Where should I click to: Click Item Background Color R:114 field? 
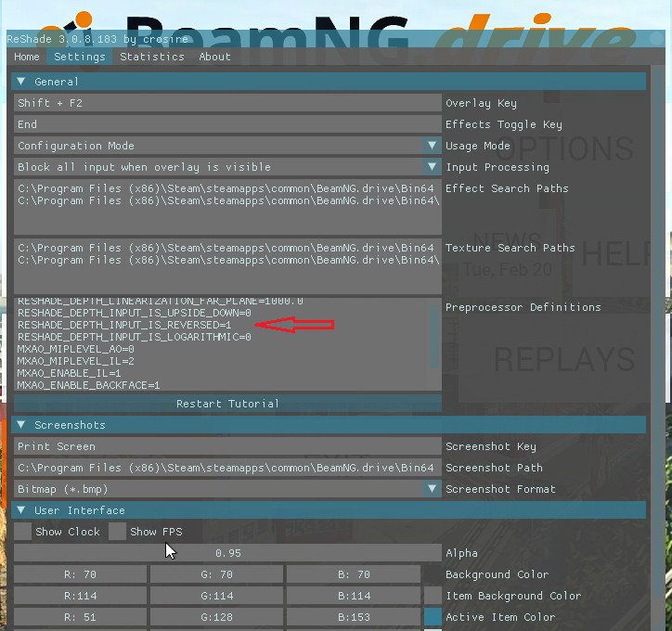tap(80, 596)
